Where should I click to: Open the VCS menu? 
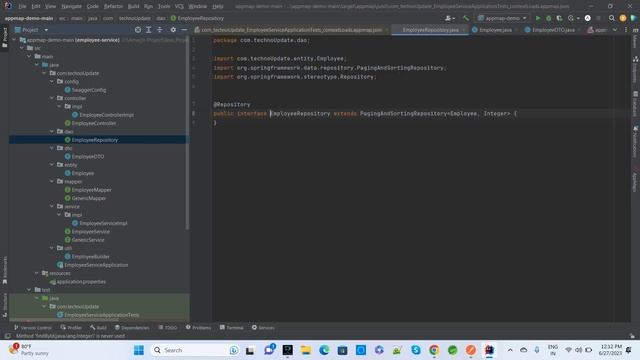pos(179,7)
